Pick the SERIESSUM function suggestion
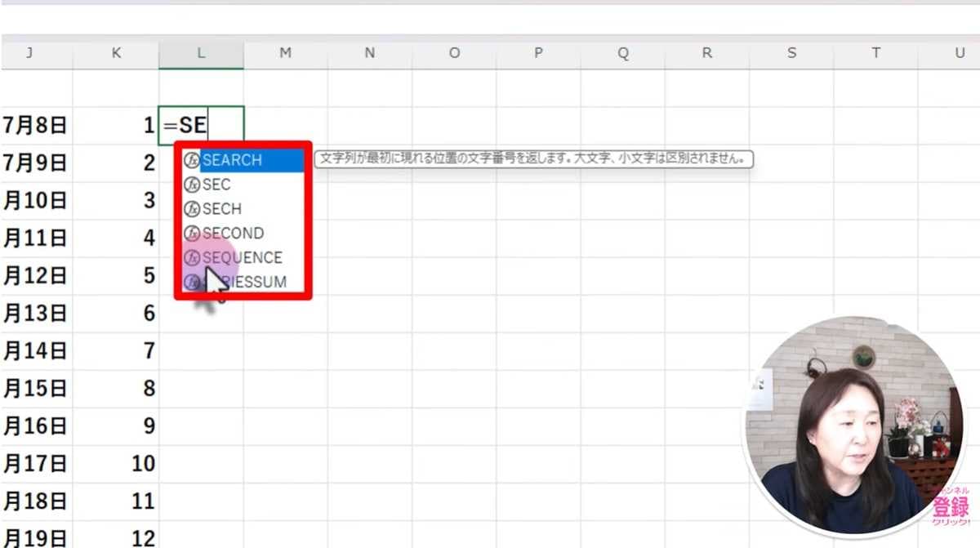 243,283
